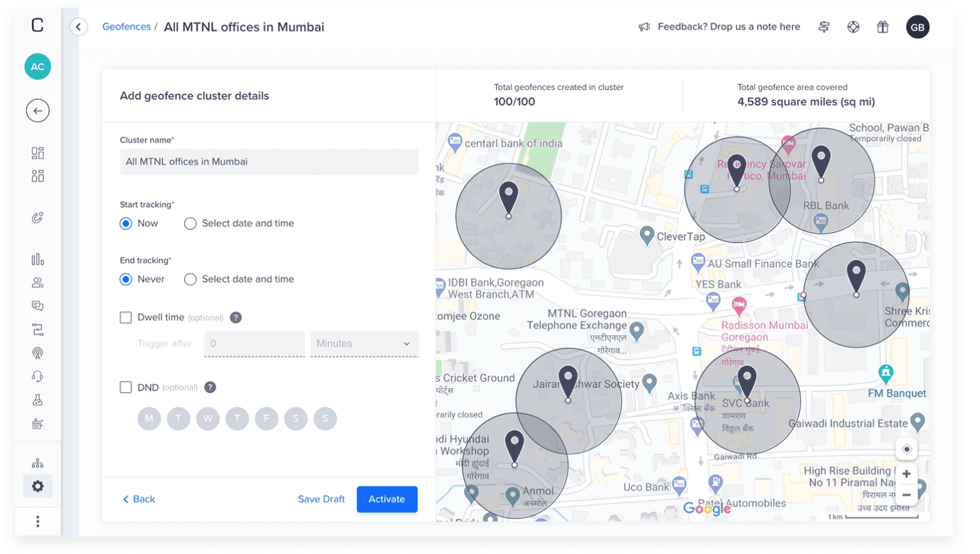This screenshot has height=554, width=980.
Task: Click the AU Small Finance Bank marker
Action: pyautogui.click(x=698, y=263)
